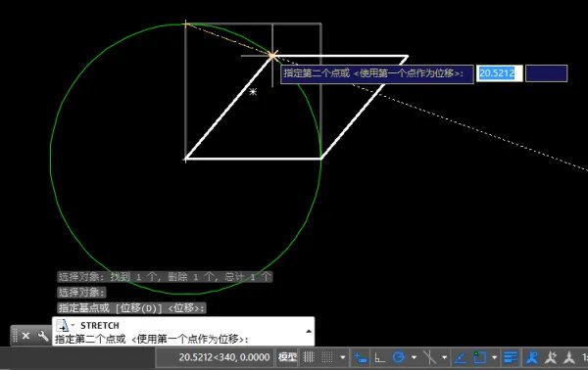588x370 pixels.
Task: Open object snap settings dropdown
Action: 494,357
